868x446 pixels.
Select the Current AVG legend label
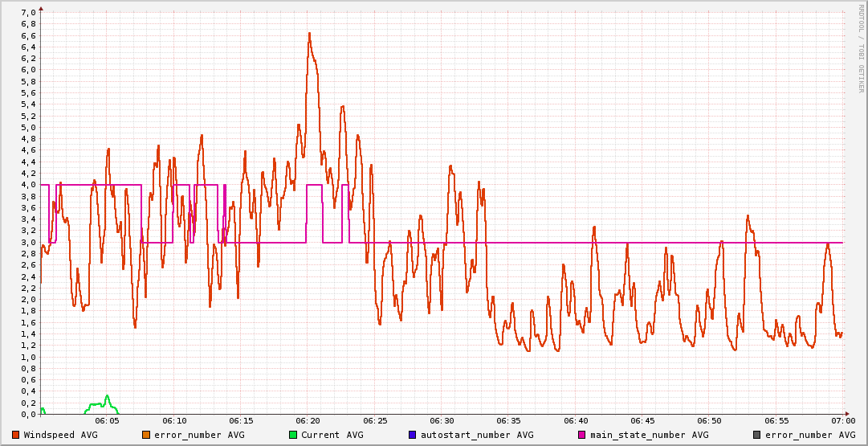332,435
